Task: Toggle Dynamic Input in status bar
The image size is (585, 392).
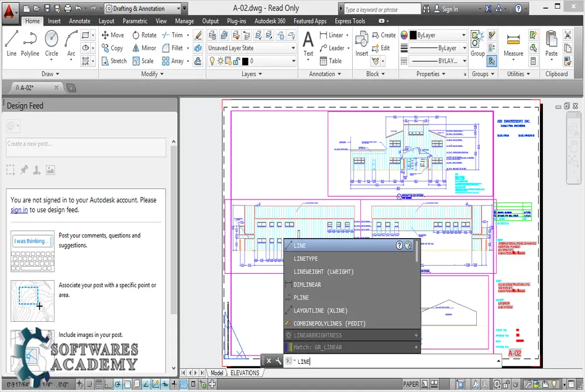Action: pos(165,384)
